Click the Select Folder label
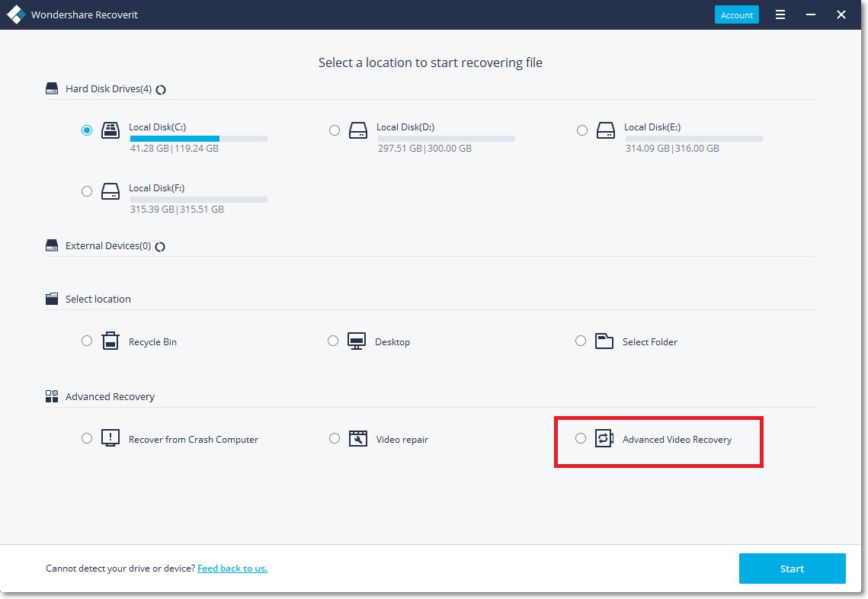This screenshot has height=599, width=868. pyautogui.click(x=650, y=342)
